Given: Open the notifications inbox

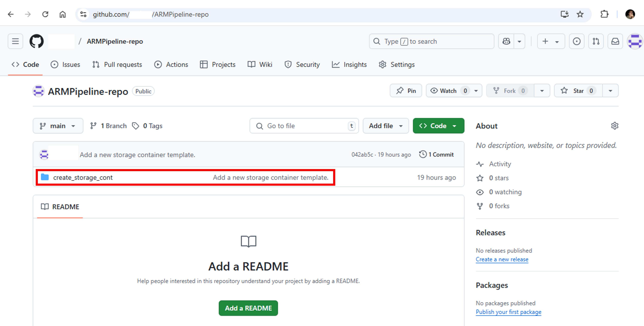Looking at the screenshot, I should (x=615, y=41).
